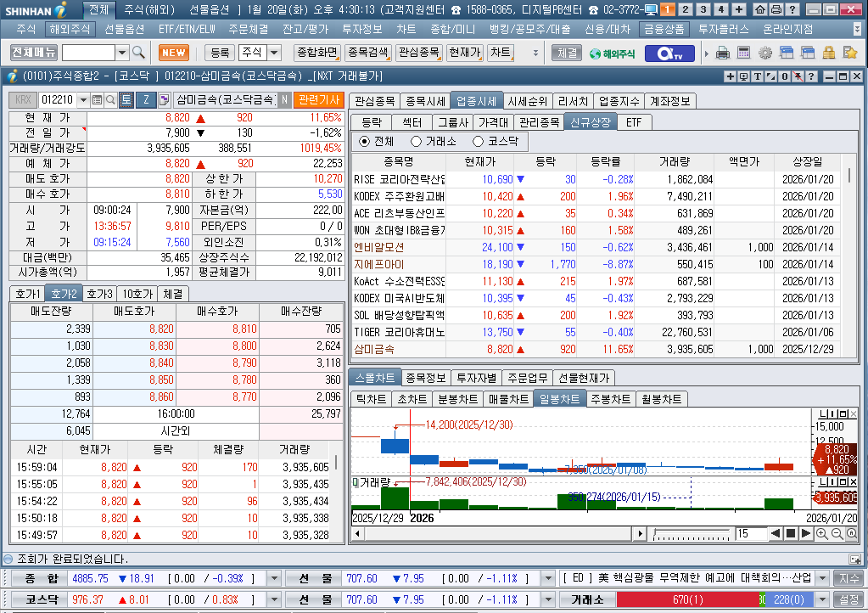The height and width of the screenshot is (613, 868).
Task: Open the 주식 combo dropdown in toolbar
Action: 275,53
